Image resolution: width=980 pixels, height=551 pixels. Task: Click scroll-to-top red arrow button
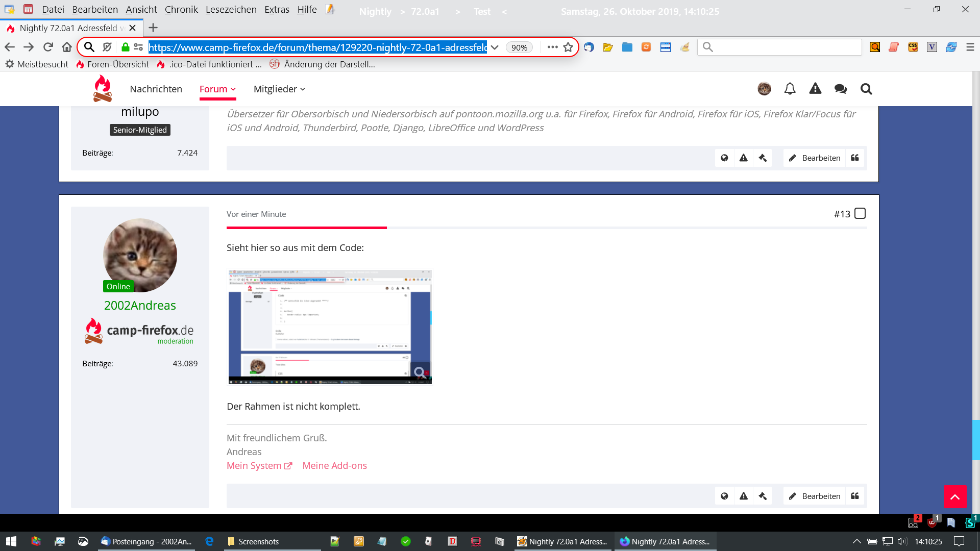(x=954, y=496)
